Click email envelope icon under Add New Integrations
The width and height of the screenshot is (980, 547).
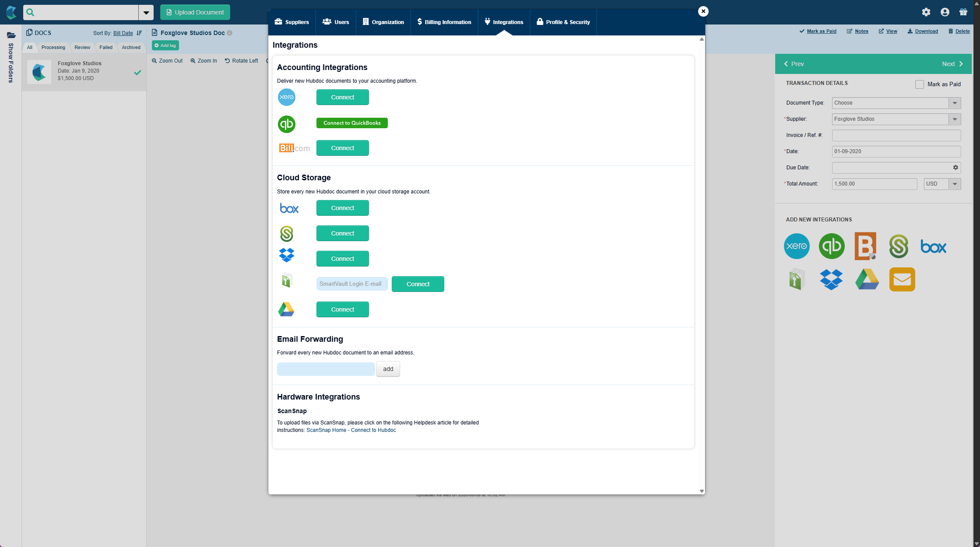click(902, 279)
